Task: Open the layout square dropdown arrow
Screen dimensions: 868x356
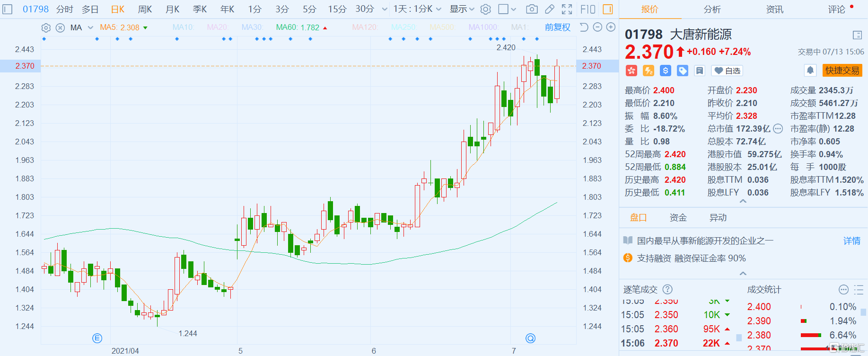Action: pyautogui.click(x=514, y=9)
